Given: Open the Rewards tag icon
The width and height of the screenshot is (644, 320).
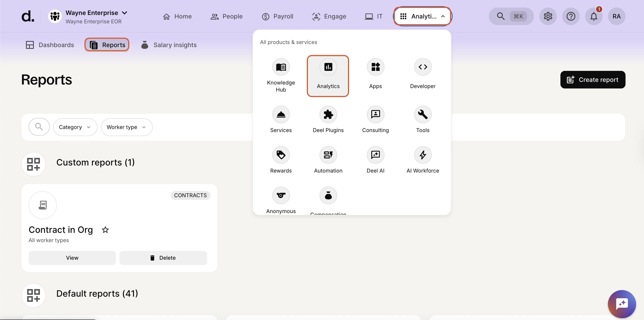Looking at the screenshot, I should click(x=281, y=155).
